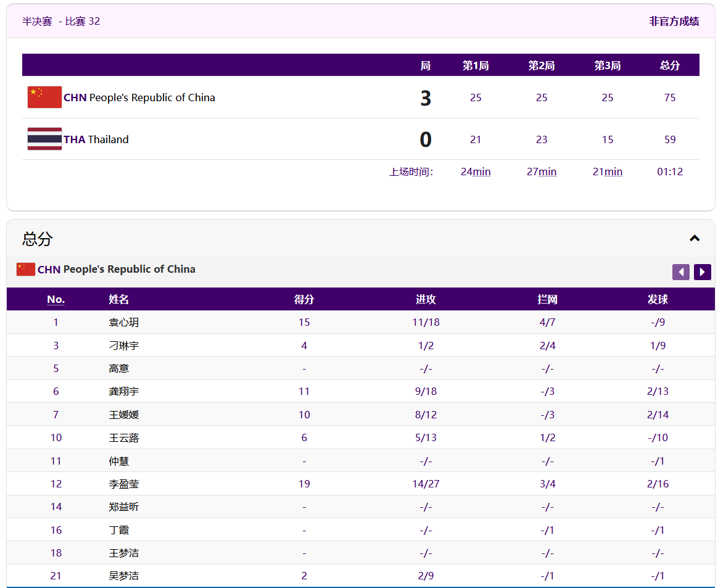Viewport: 718px width, 588px height.
Task: Collapse the 总分 section chevron
Action: click(695, 238)
